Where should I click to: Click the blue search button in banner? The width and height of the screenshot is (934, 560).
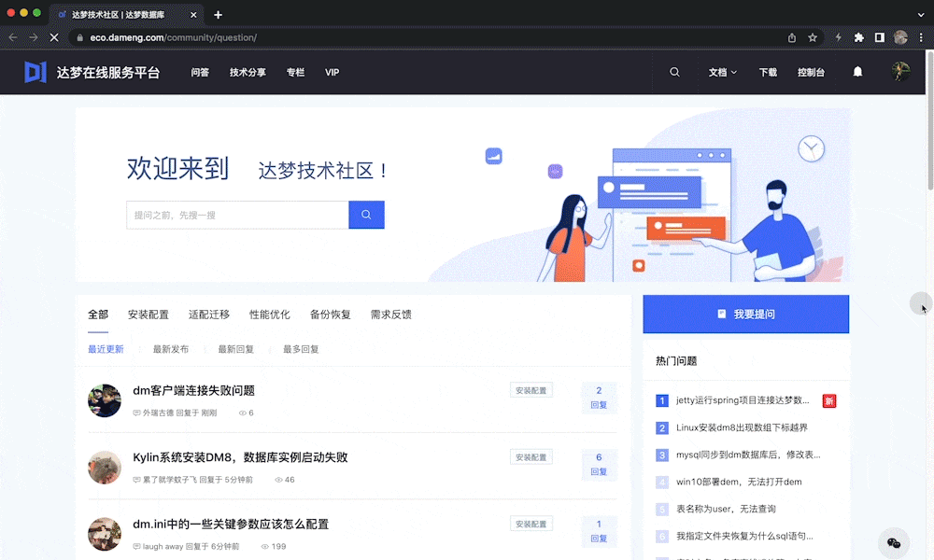tap(366, 215)
